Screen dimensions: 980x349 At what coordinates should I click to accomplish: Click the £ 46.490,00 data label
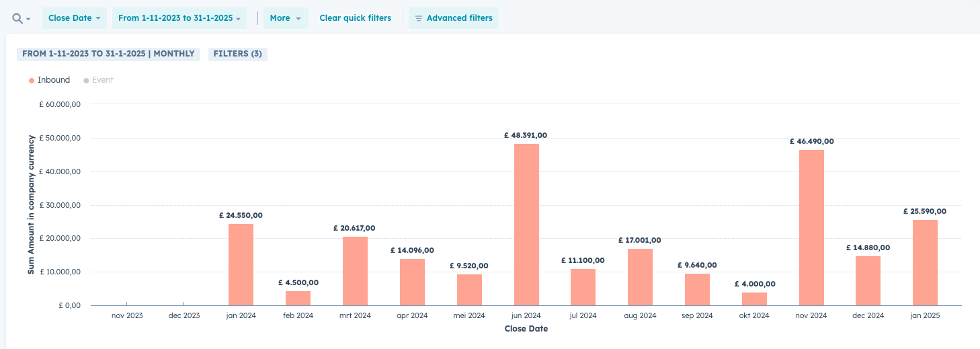[x=811, y=141]
